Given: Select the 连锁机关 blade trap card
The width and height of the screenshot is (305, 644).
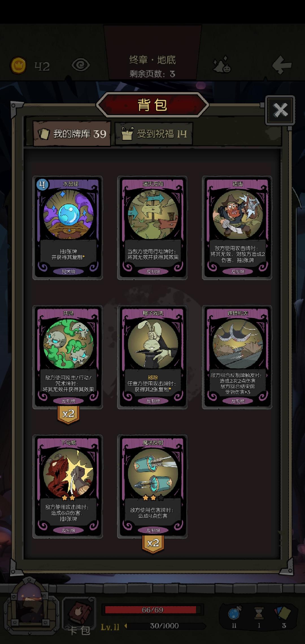Looking at the screenshot, I should point(237,357).
